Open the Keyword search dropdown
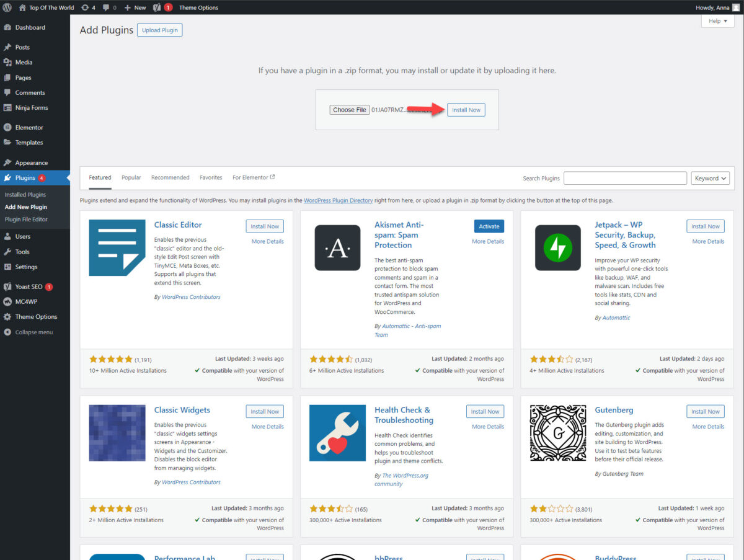 pos(710,178)
